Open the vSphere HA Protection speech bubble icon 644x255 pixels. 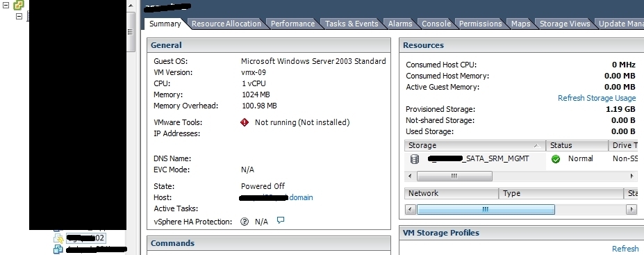point(281,220)
